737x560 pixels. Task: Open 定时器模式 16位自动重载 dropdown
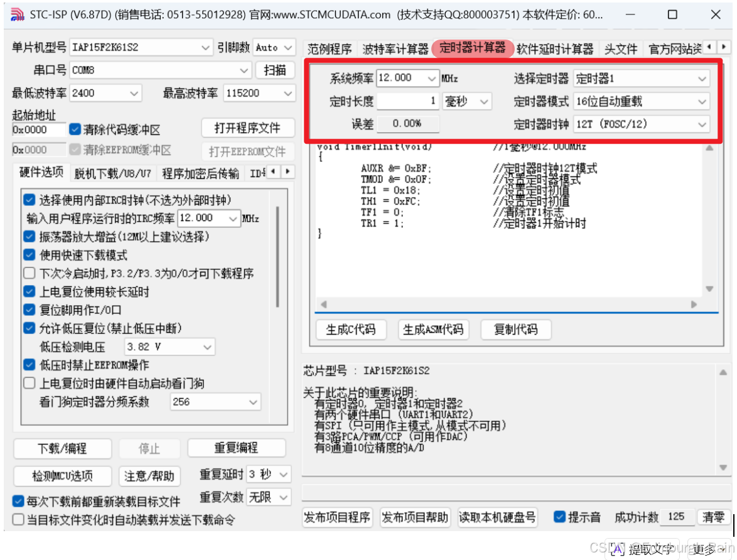(641, 101)
